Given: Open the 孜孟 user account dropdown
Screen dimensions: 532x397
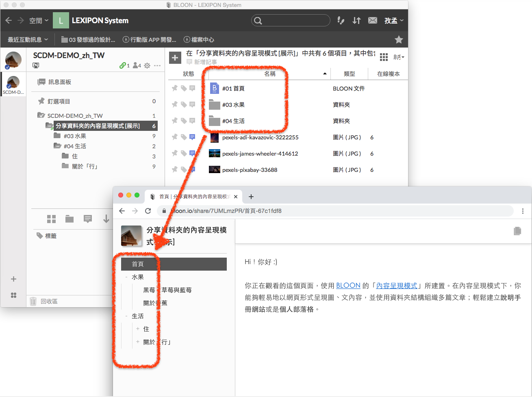Looking at the screenshot, I should click(x=394, y=20).
